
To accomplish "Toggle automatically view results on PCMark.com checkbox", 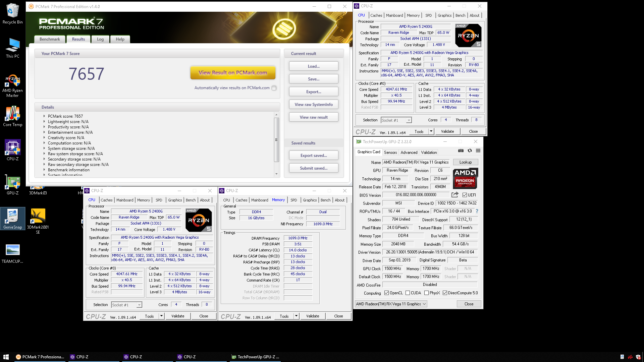I will click(274, 88).
